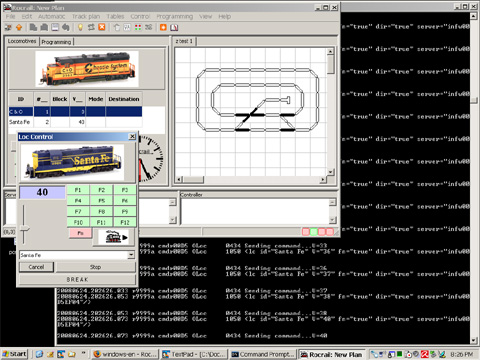Open the Programming menu
This screenshot has width=480, height=360.
tap(175, 16)
